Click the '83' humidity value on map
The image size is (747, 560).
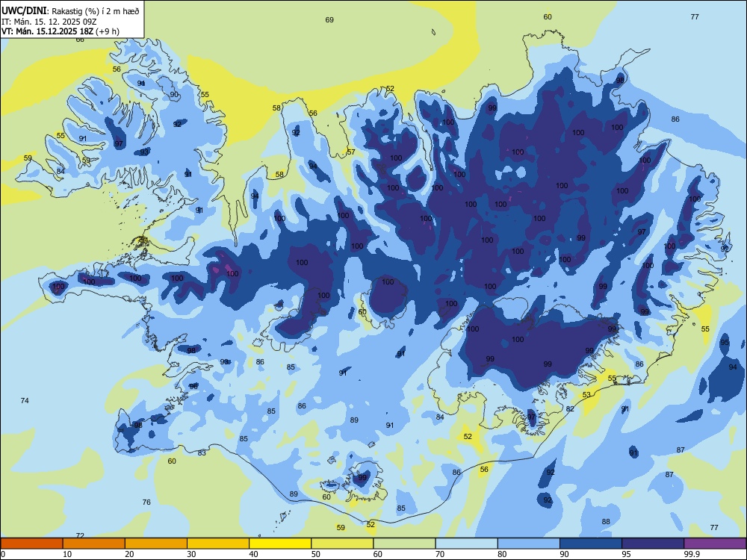click(x=202, y=453)
